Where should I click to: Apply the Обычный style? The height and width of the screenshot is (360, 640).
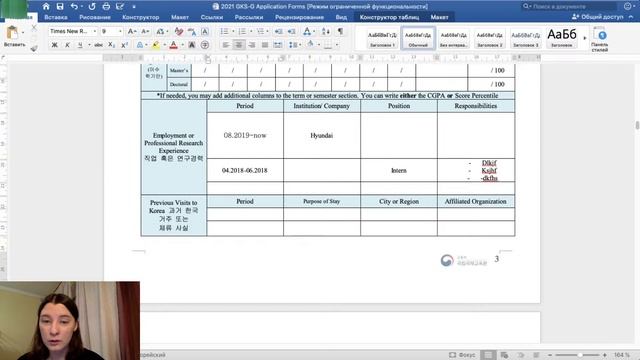(x=418, y=38)
